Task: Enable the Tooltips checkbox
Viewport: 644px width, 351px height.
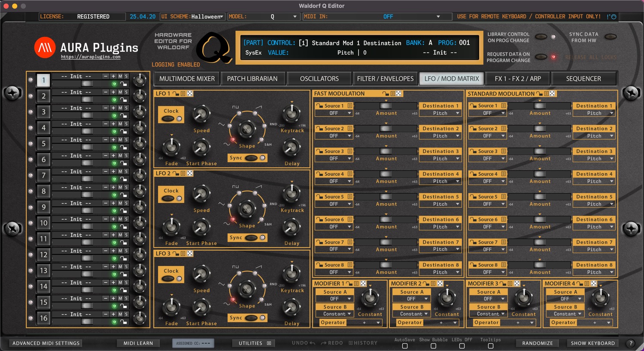Action: 491,346
